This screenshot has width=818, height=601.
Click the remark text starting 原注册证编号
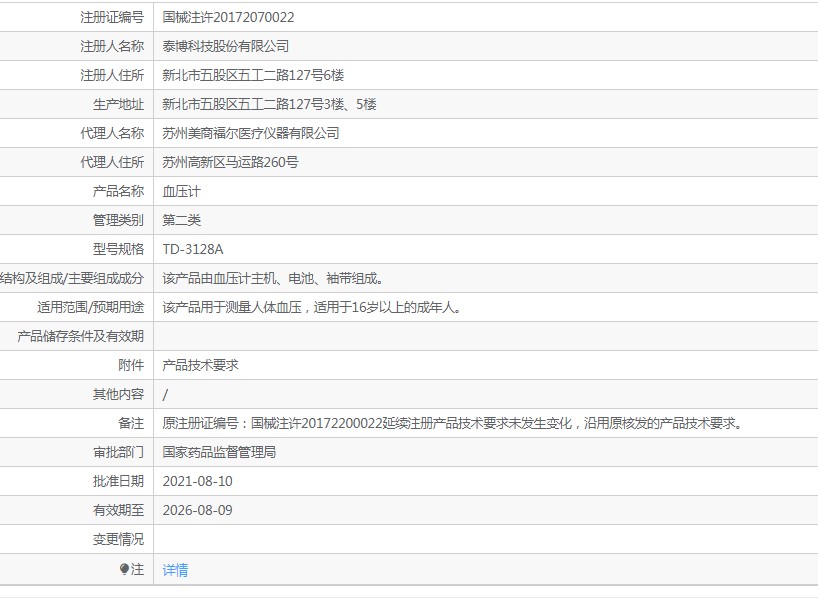click(453, 423)
